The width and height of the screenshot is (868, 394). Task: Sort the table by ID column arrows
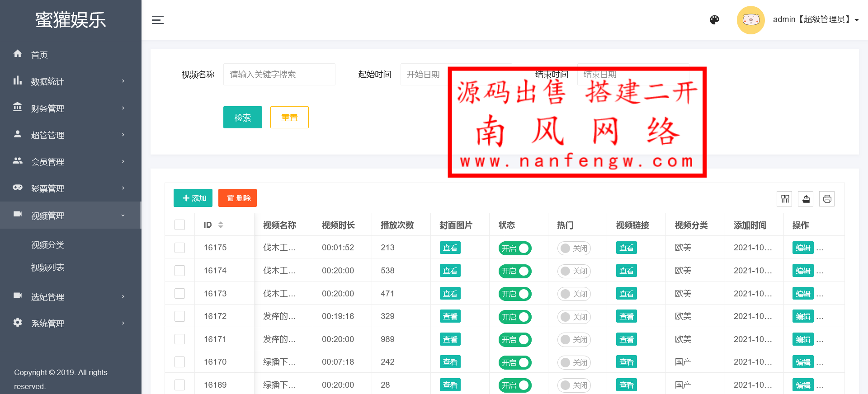tap(221, 225)
